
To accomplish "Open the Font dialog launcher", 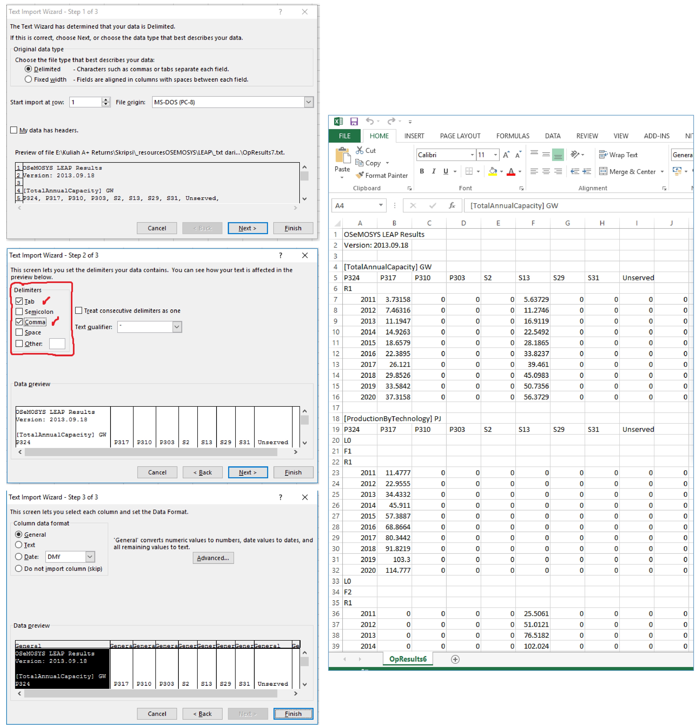I will point(521,188).
